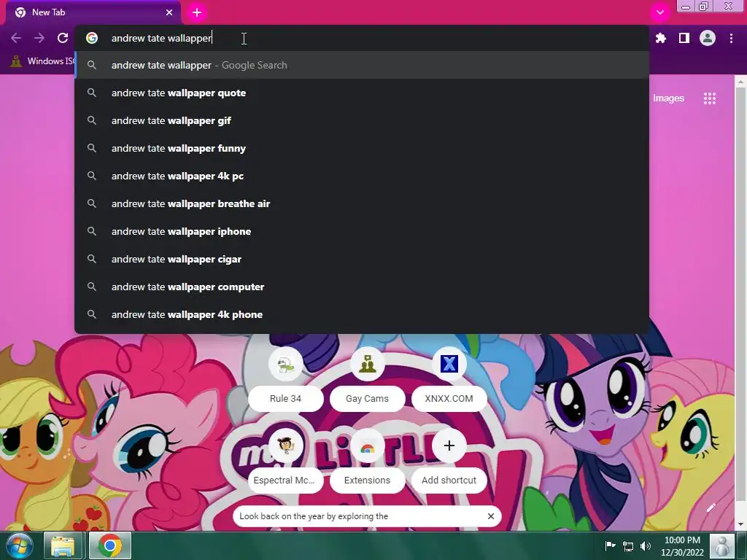The height and width of the screenshot is (560, 747).
Task: Open Windows Explorer from the taskbar
Action: 63,545
